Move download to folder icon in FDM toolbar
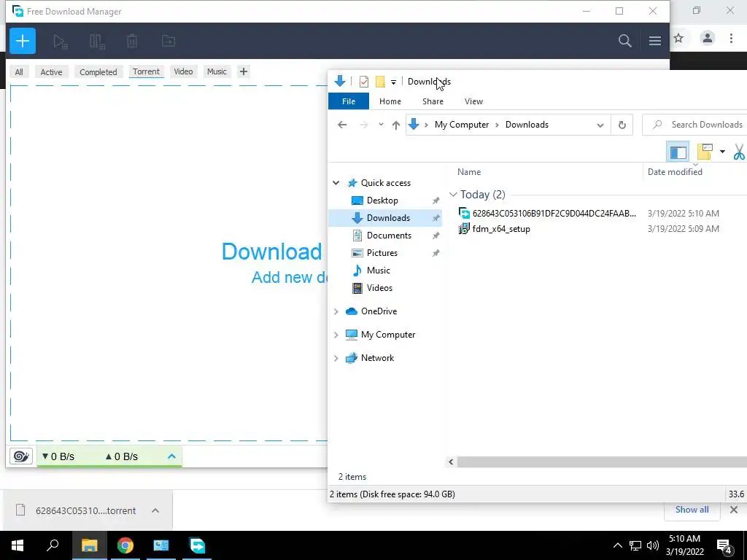 click(169, 41)
